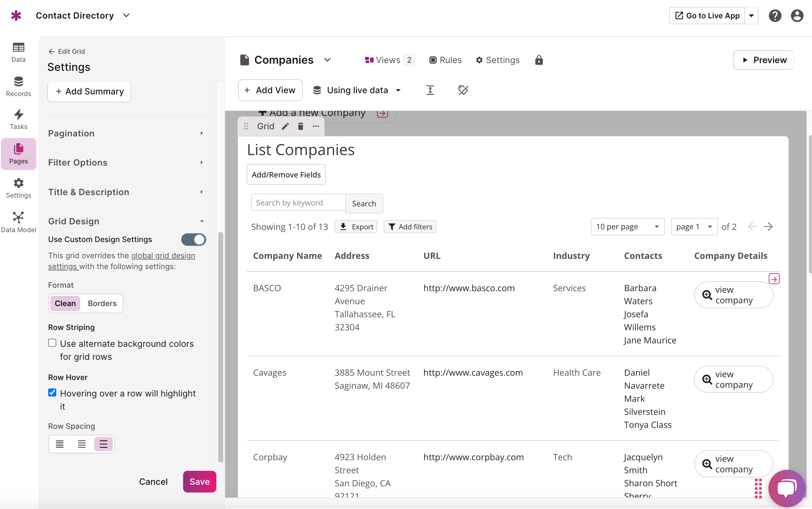The width and height of the screenshot is (812, 509).
Task: Open Go to Live App dropdown arrow
Action: pos(751,16)
